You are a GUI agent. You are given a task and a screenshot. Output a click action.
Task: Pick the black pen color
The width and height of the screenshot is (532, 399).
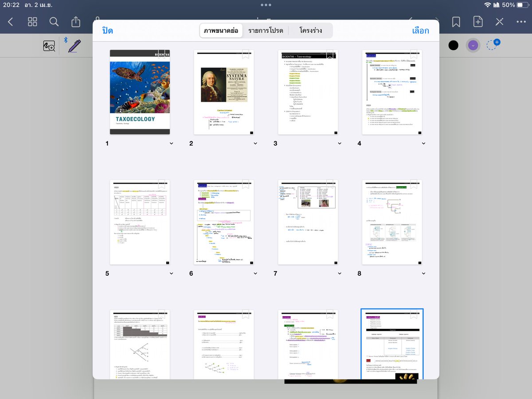(453, 45)
